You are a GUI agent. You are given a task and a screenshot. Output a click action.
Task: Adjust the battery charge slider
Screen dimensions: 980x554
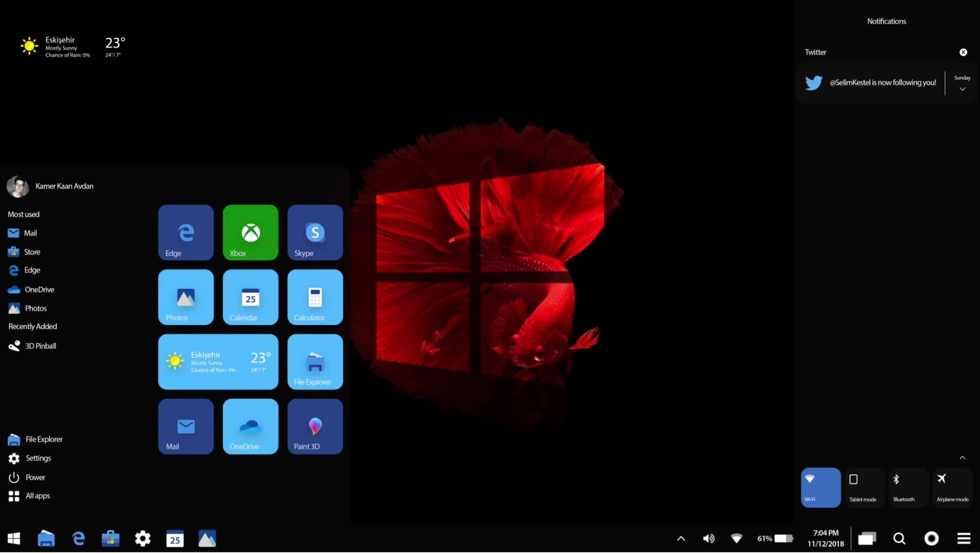[x=783, y=538]
